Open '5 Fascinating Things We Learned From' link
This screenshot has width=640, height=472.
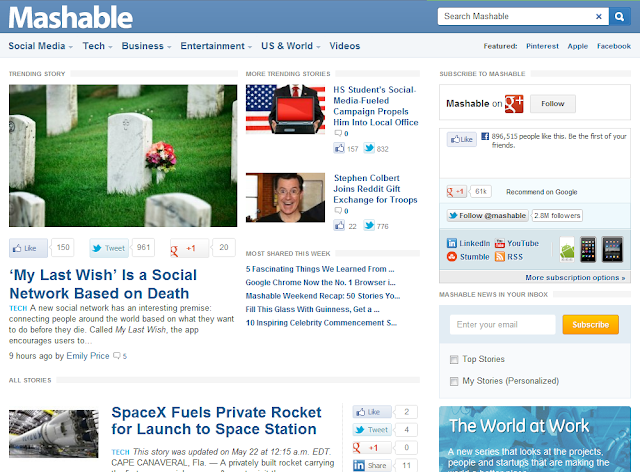[x=320, y=269]
